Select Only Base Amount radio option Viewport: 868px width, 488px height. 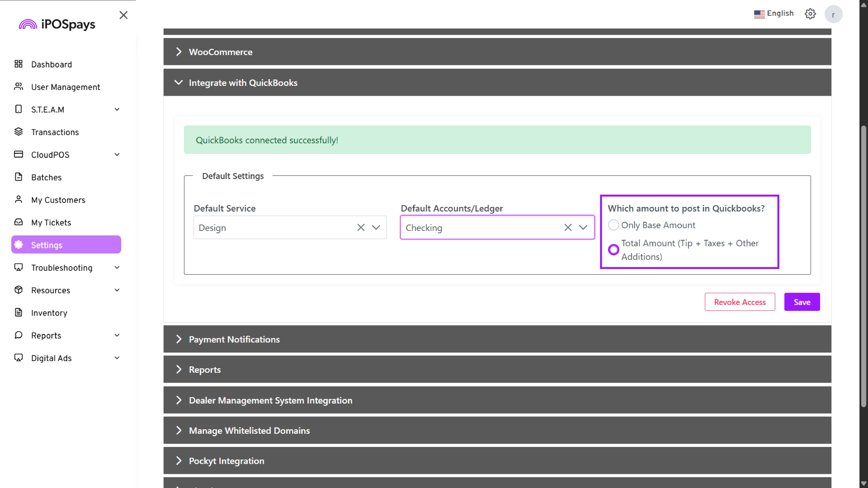pos(613,225)
